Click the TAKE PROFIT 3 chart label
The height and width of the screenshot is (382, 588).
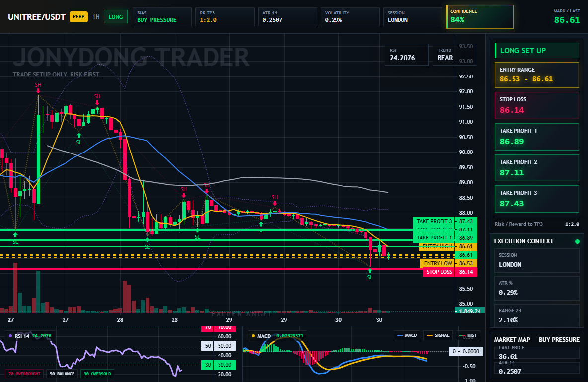pos(434,221)
